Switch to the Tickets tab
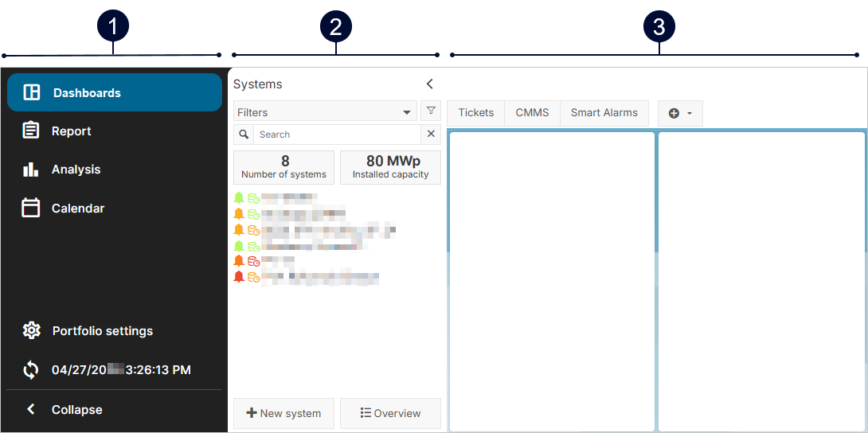 tap(476, 113)
